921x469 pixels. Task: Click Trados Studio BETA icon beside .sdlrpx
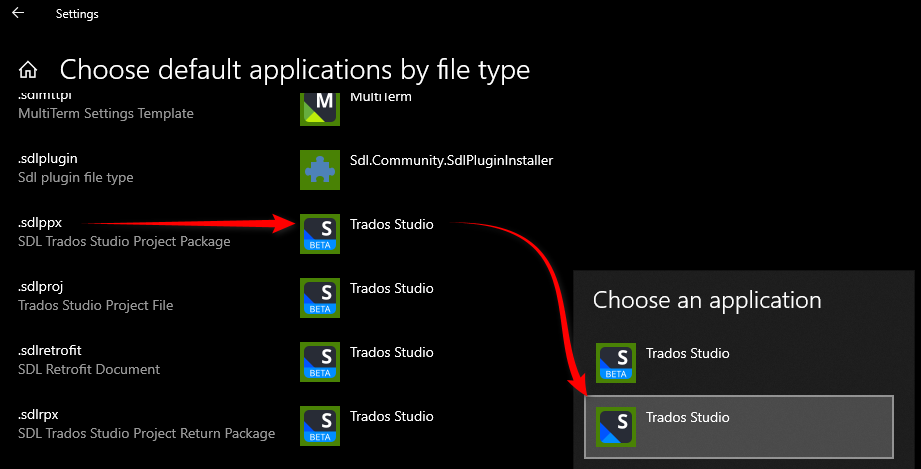tap(320, 426)
